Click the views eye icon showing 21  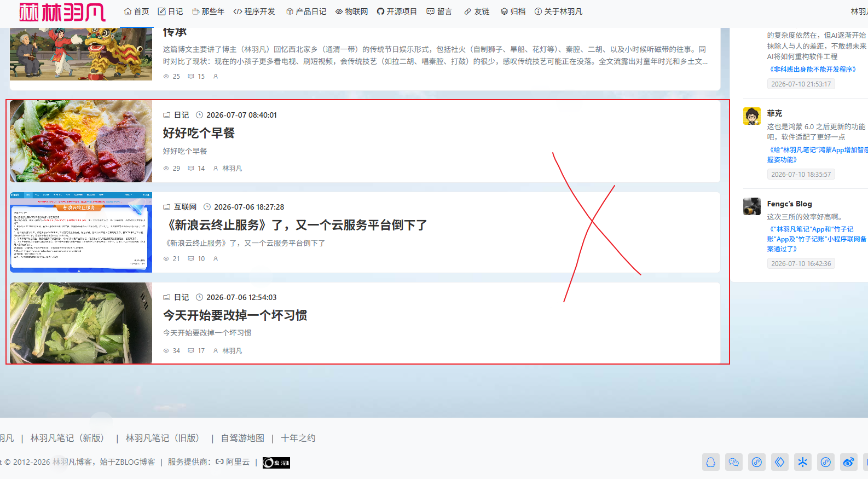coord(166,259)
